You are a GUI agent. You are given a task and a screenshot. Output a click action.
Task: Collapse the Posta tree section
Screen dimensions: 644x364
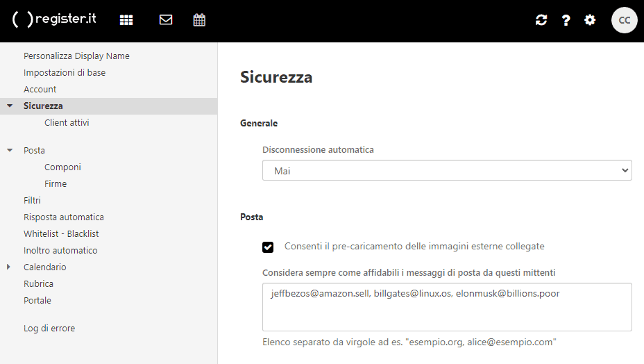click(10, 151)
